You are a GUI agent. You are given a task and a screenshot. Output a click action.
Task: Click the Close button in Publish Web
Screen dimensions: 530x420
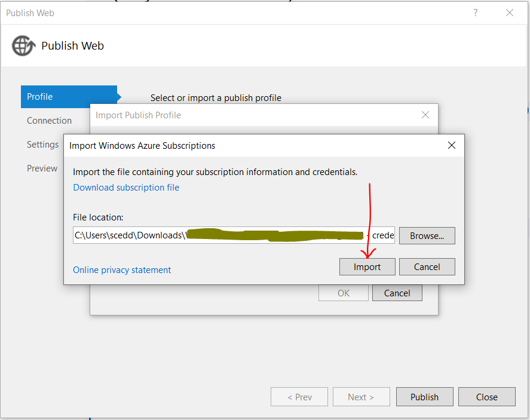(x=487, y=397)
